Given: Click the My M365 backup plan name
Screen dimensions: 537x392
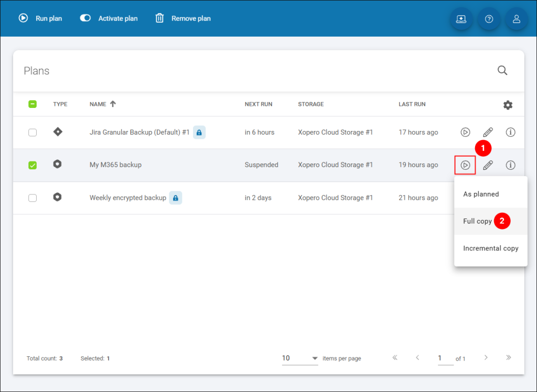Looking at the screenshot, I should tap(115, 165).
